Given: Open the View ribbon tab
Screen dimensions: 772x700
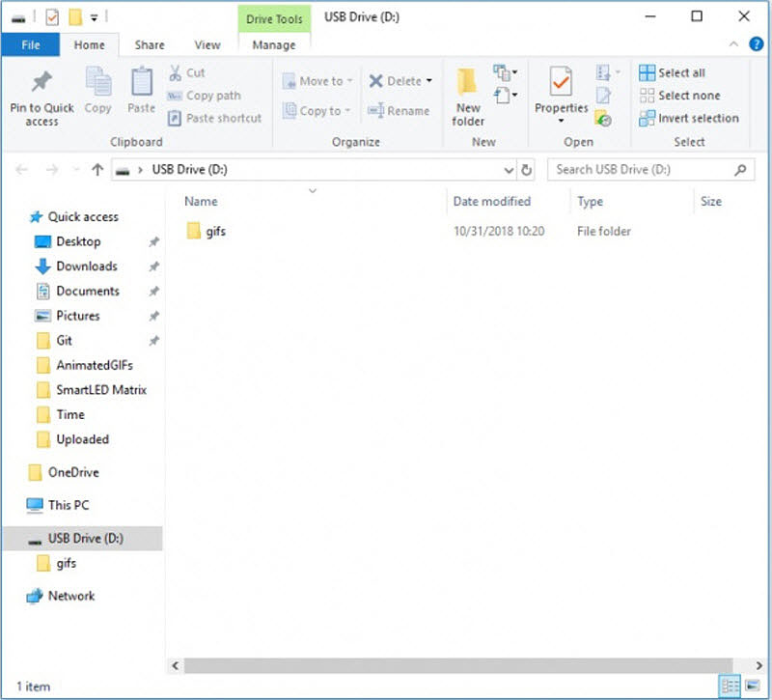Looking at the screenshot, I should 207,44.
